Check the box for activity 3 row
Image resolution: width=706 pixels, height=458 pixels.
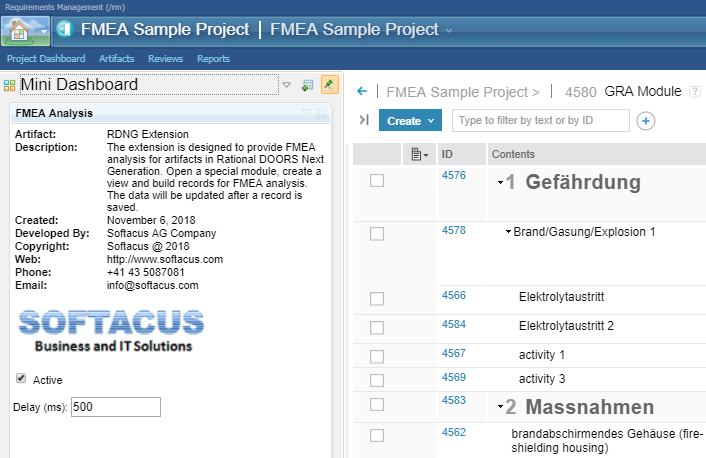click(377, 380)
